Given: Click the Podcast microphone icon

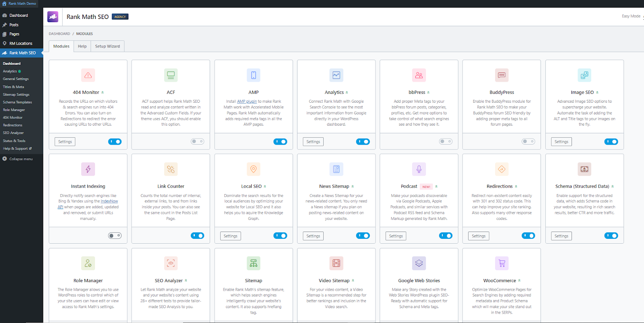Looking at the screenshot, I should click(x=419, y=169).
